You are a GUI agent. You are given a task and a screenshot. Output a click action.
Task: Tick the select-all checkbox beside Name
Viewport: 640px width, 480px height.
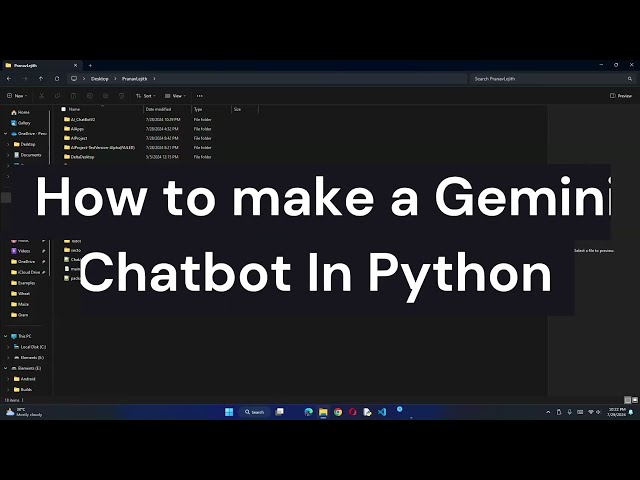(x=63, y=109)
